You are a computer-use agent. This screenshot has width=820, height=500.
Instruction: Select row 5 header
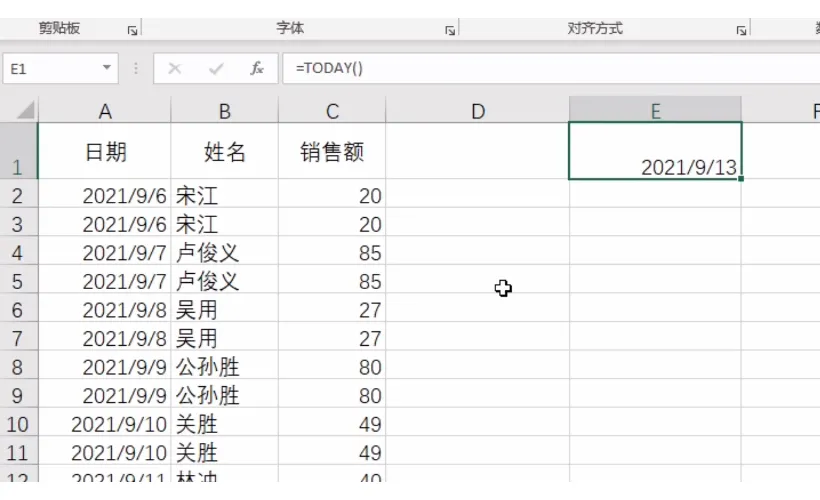click(17, 282)
